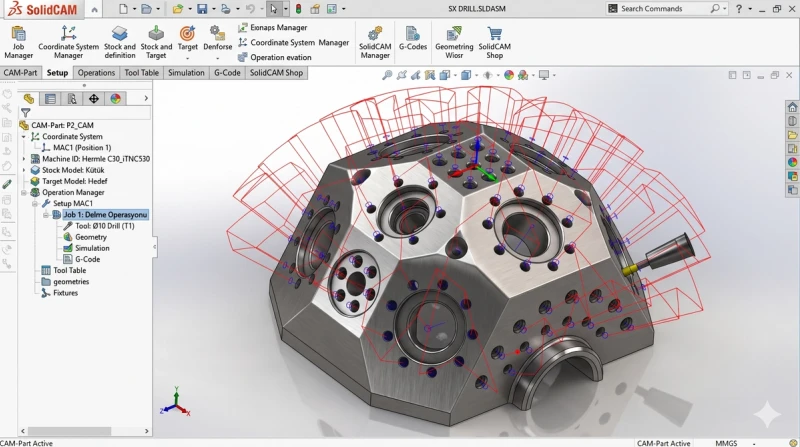Image resolution: width=800 pixels, height=447 pixels.
Task: Select the property list panel tab icon
Action: [50, 98]
